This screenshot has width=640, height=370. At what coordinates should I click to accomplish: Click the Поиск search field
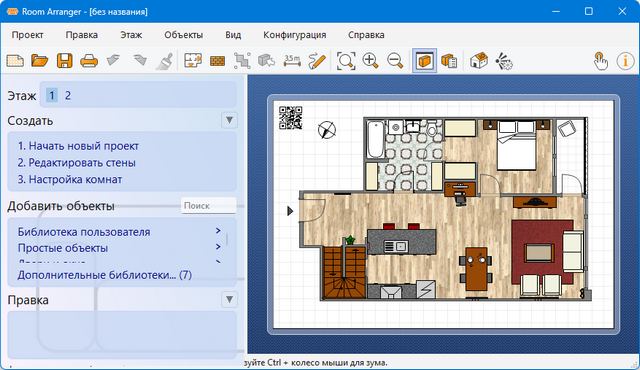tap(209, 206)
